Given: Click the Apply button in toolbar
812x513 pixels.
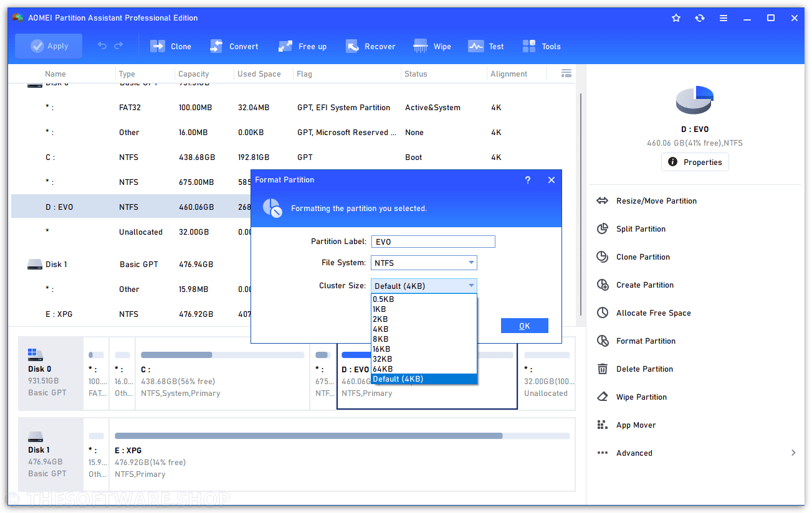Looking at the screenshot, I should pyautogui.click(x=49, y=46).
